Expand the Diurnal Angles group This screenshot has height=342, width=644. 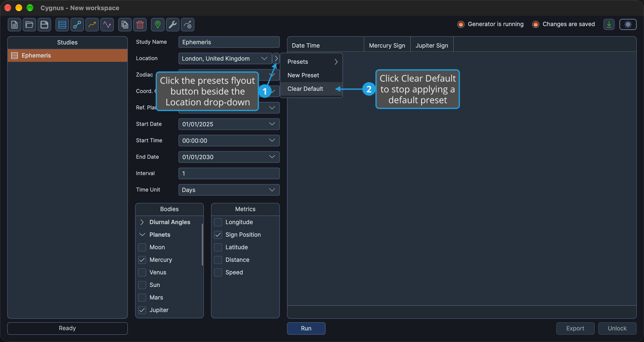click(x=142, y=222)
